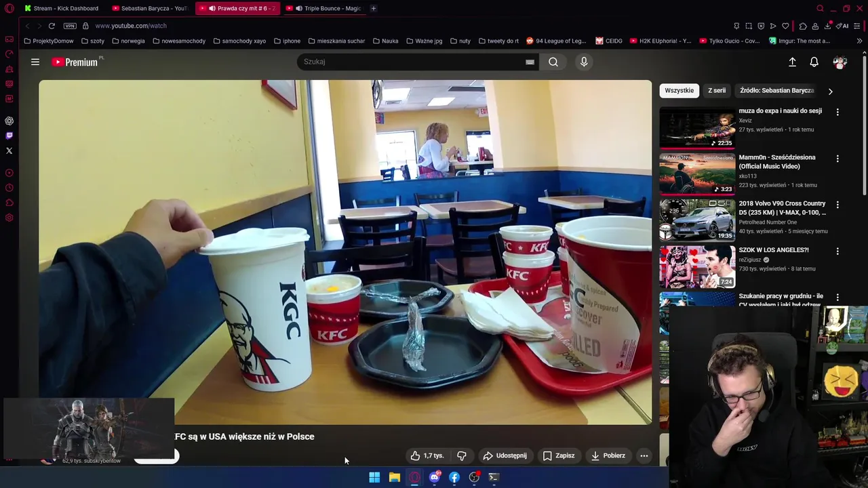This screenshot has height=488, width=868.
Task: Click the YouTube search magnifier button
Action: click(553, 62)
